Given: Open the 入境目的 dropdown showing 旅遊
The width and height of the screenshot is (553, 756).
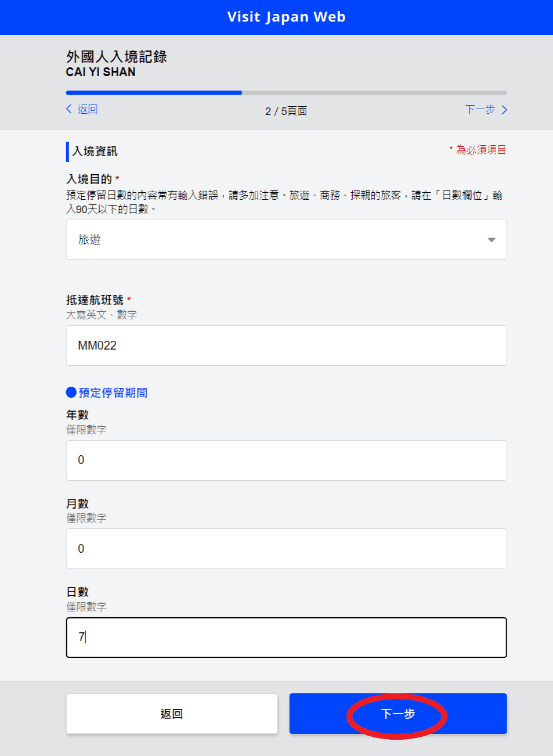Looking at the screenshot, I should pos(286,239).
